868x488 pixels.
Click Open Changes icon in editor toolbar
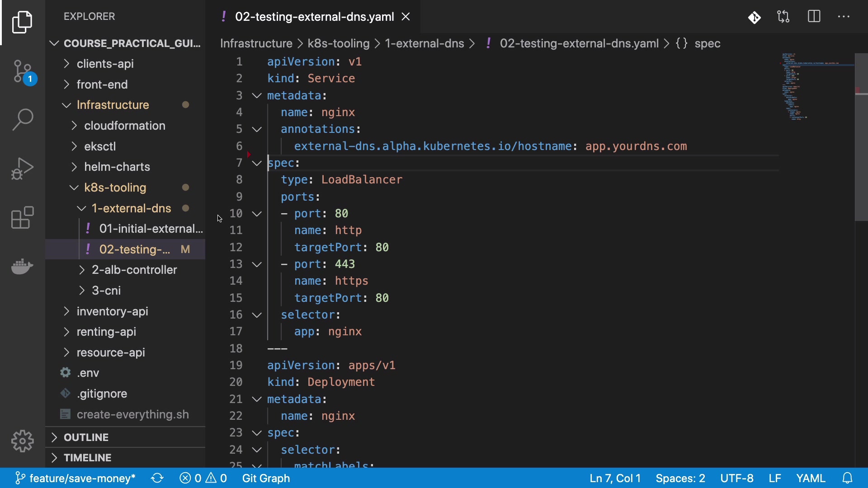[x=783, y=17]
